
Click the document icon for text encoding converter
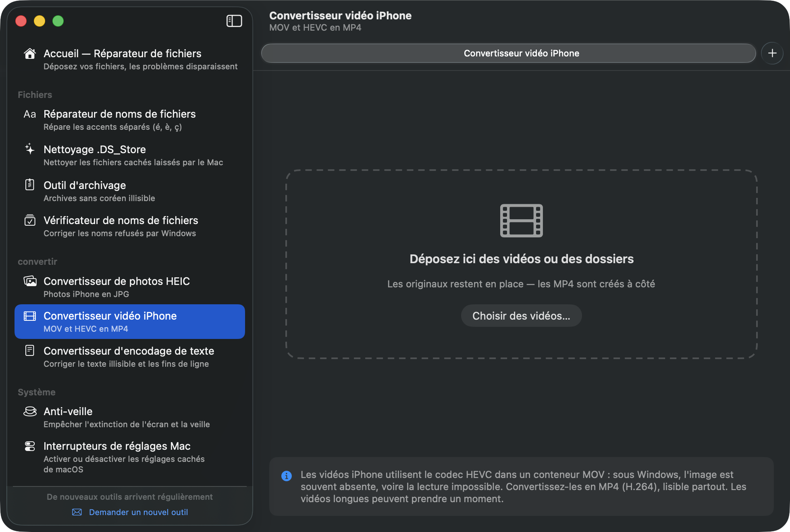tap(30, 351)
